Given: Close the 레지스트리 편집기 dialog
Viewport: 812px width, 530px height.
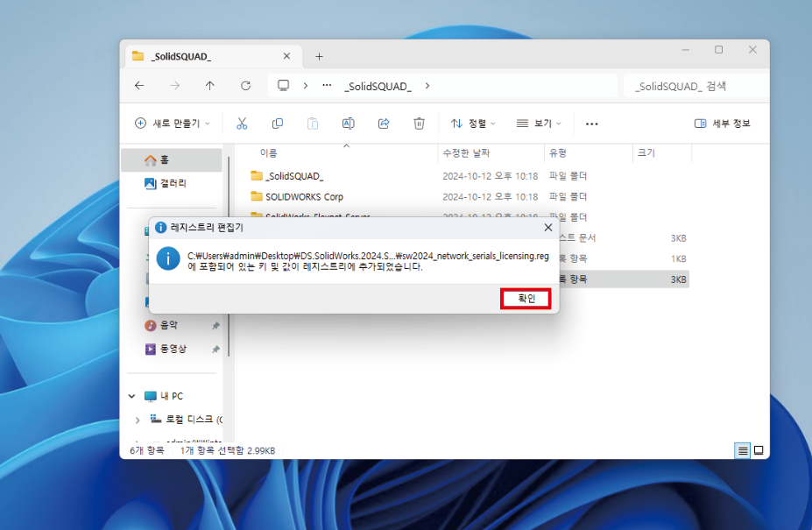Looking at the screenshot, I should coord(547,228).
